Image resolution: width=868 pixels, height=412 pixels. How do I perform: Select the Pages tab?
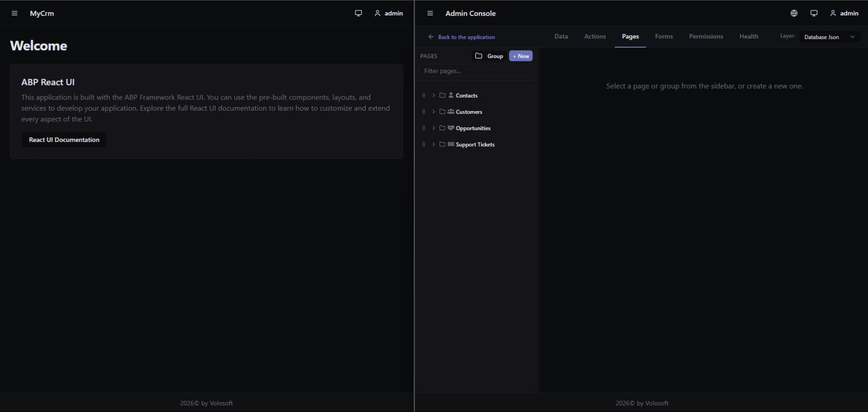pyautogui.click(x=630, y=37)
